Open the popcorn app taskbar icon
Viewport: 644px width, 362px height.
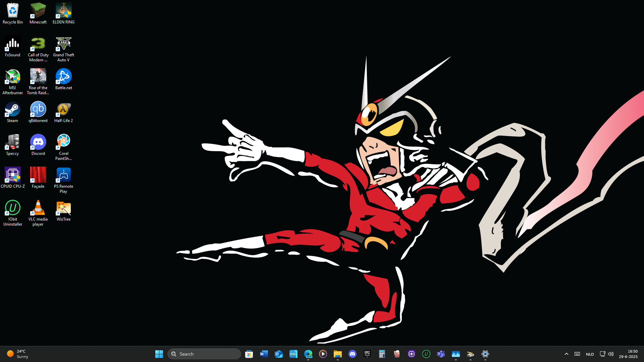coord(397,354)
